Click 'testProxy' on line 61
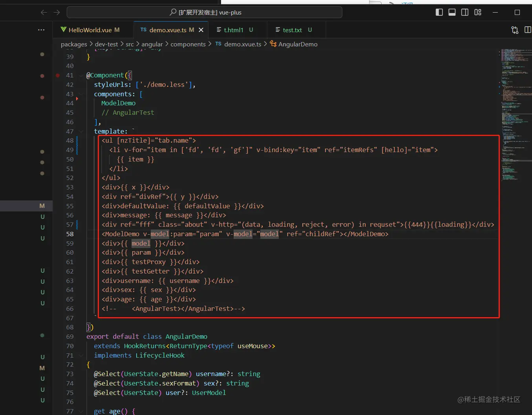532x415 pixels. coord(149,262)
